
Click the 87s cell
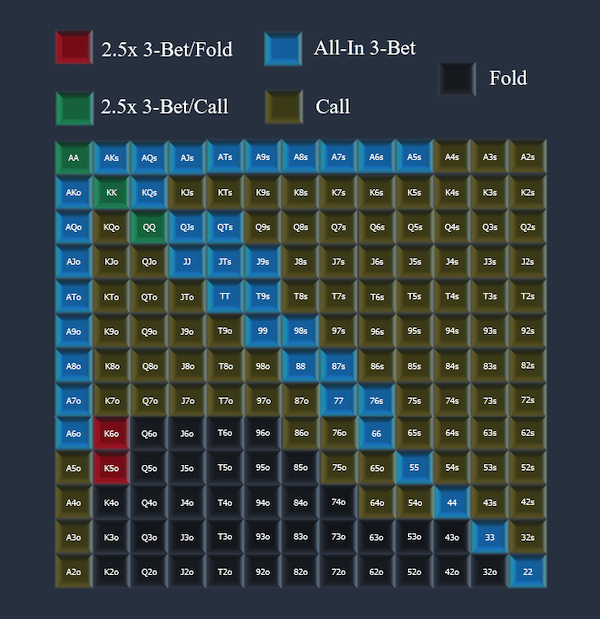click(339, 366)
